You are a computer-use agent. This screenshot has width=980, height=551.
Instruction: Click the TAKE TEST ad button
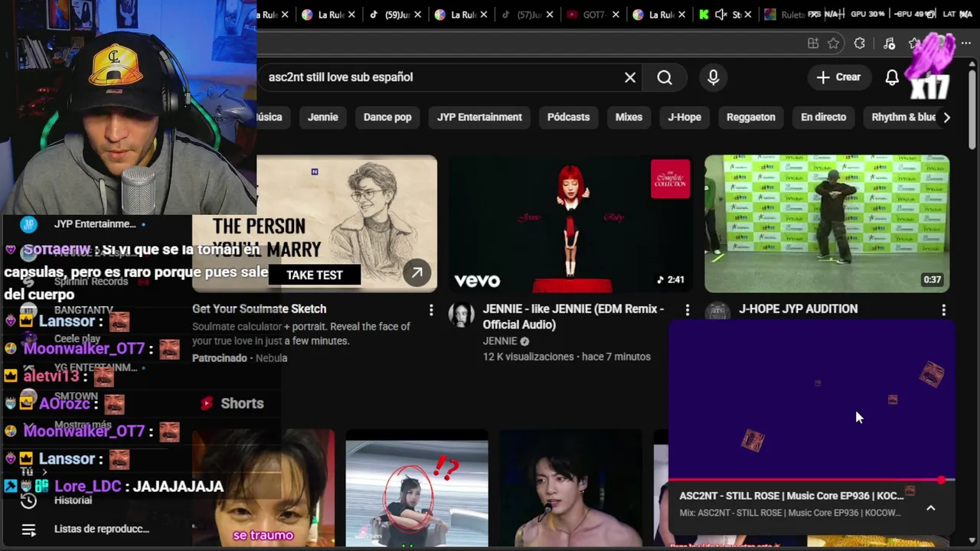315,275
